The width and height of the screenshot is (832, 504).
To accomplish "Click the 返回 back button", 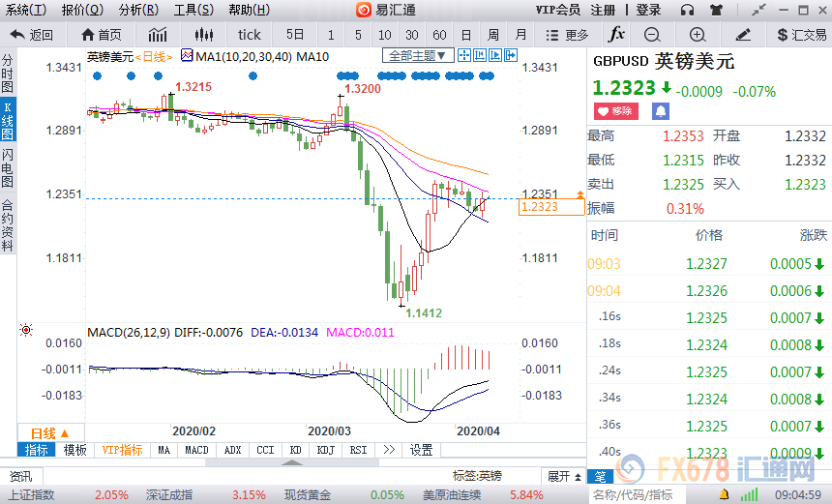I will click(x=33, y=35).
